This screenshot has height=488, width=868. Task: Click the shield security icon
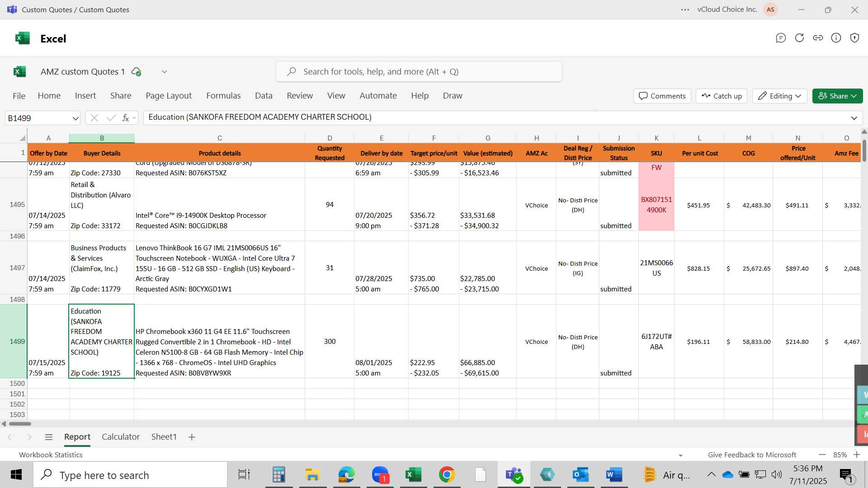pyautogui.click(x=854, y=38)
